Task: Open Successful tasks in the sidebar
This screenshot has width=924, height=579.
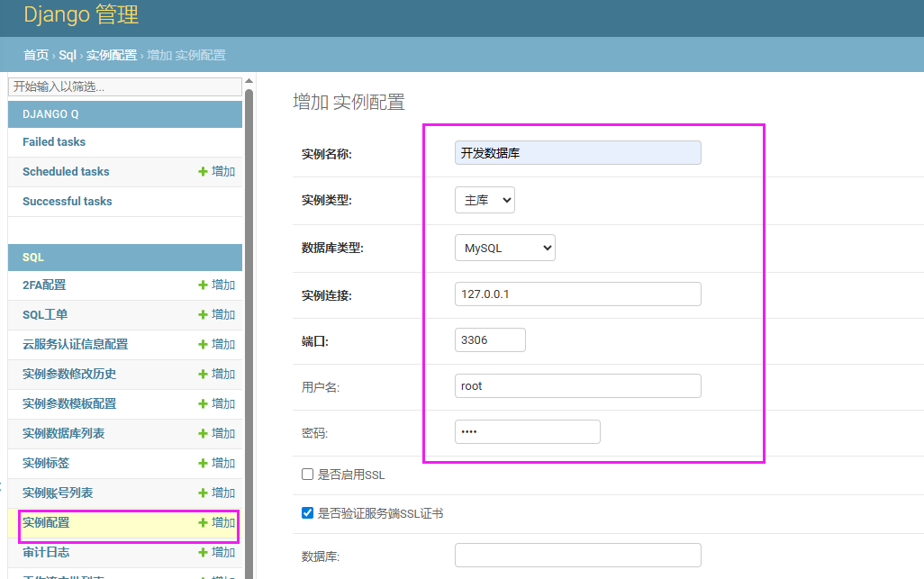Action: click(68, 202)
